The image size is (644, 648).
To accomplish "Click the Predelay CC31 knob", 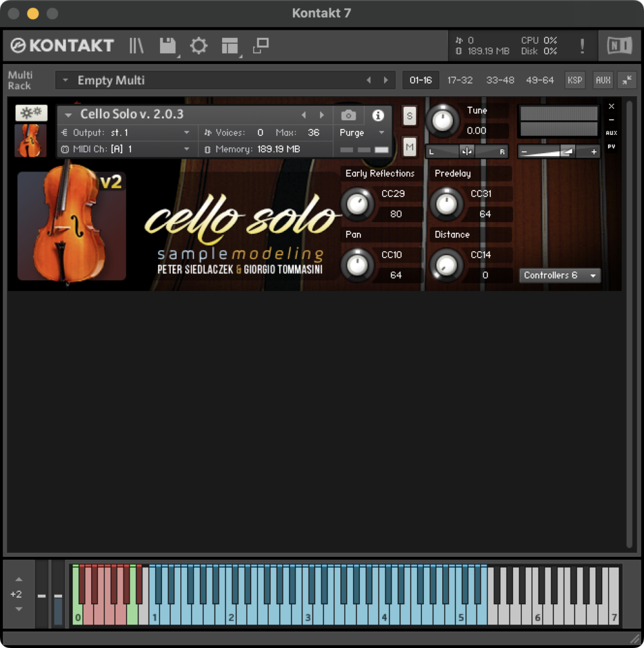I will (447, 203).
